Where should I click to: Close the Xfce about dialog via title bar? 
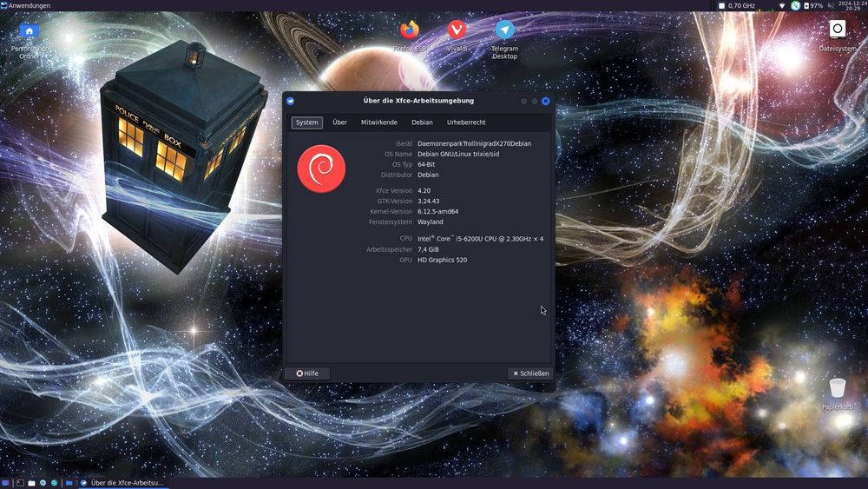545,101
